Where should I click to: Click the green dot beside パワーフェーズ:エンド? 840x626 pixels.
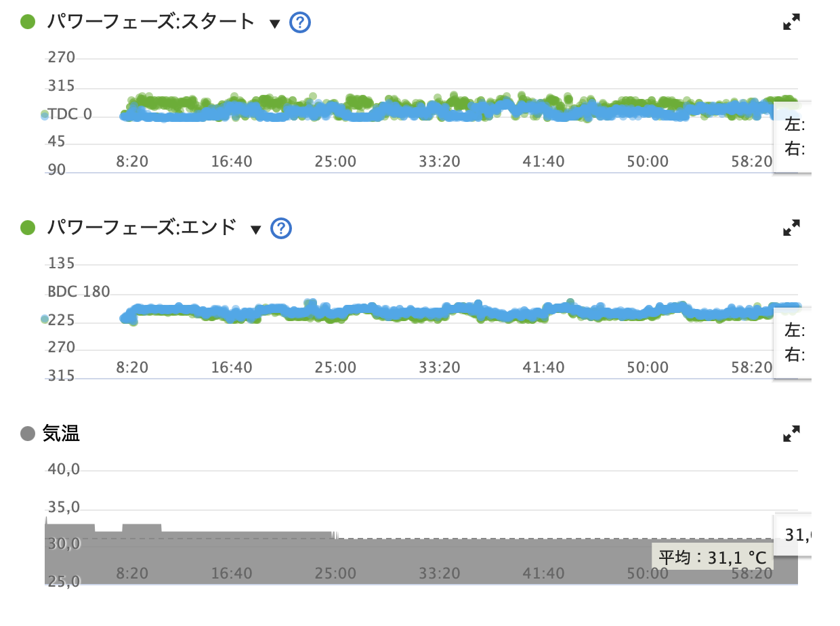pyautogui.click(x=28, y=228)
